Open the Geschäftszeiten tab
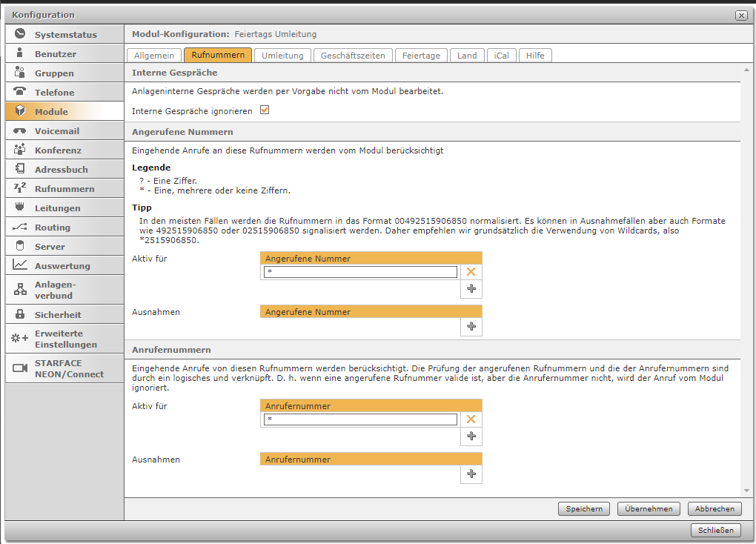Viewport: 756px width, 544px height. click(x=352, y=56)
